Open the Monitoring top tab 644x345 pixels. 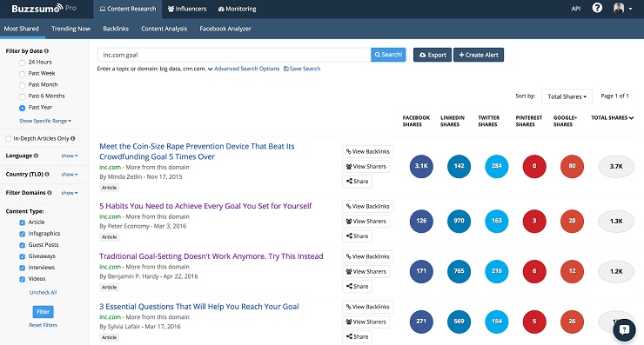(x=237, y=9)
